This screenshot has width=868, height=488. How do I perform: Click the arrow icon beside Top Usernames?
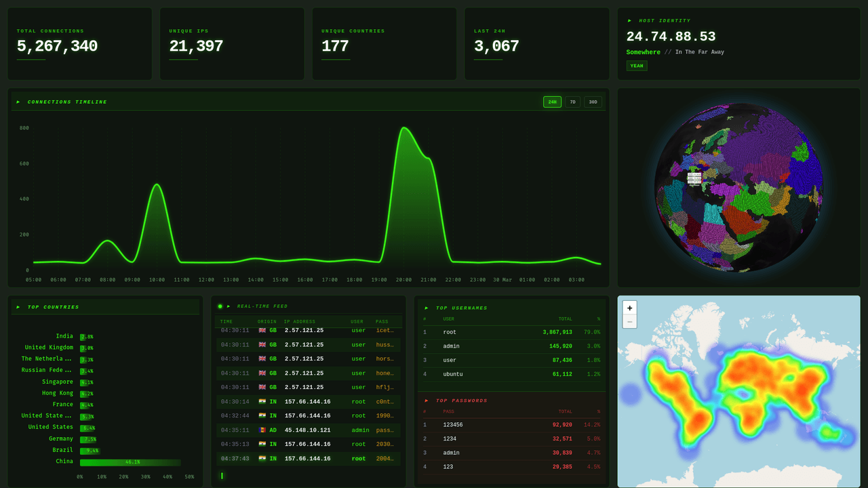[427, 308]
